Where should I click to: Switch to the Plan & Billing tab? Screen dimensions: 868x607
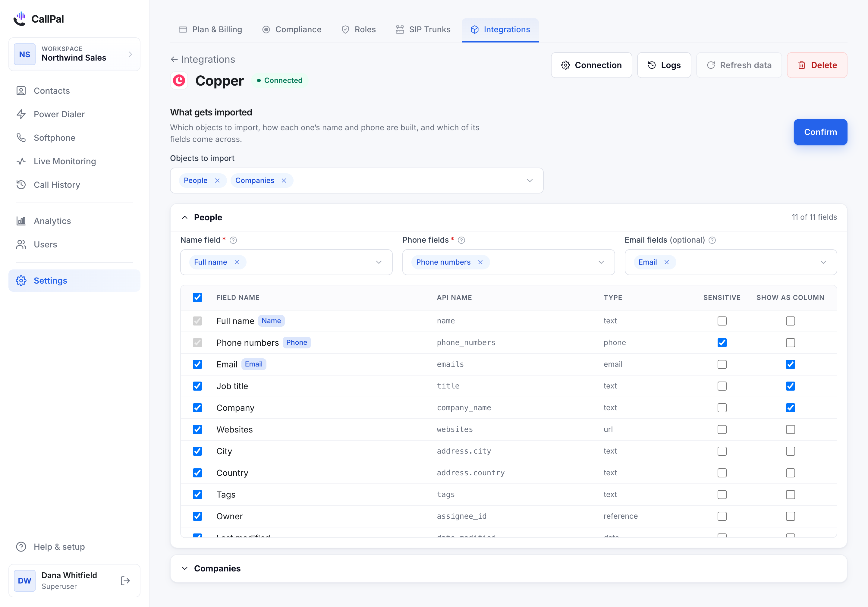(210, 30)
